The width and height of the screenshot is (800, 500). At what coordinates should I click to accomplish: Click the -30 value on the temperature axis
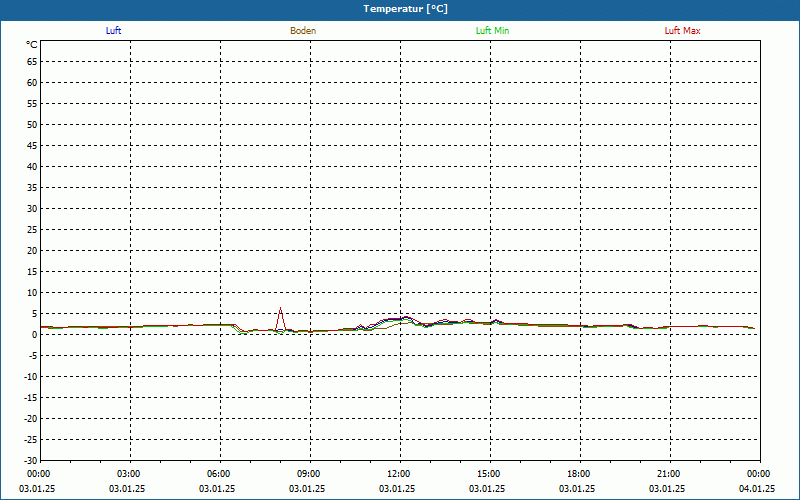pyautogui.click(x=31, y=461)
